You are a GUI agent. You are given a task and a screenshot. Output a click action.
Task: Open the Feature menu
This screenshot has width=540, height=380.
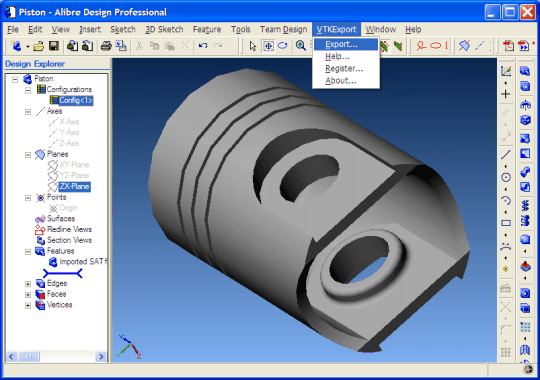point(207,30)
